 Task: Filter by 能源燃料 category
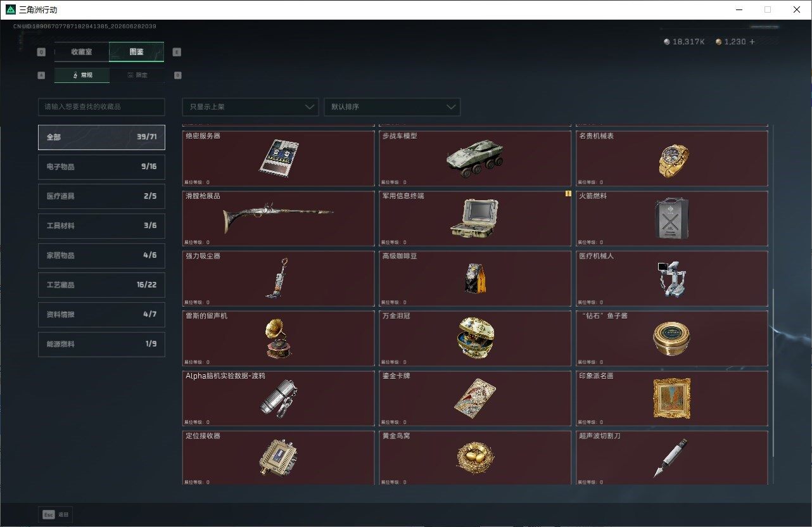click(101, 344)
